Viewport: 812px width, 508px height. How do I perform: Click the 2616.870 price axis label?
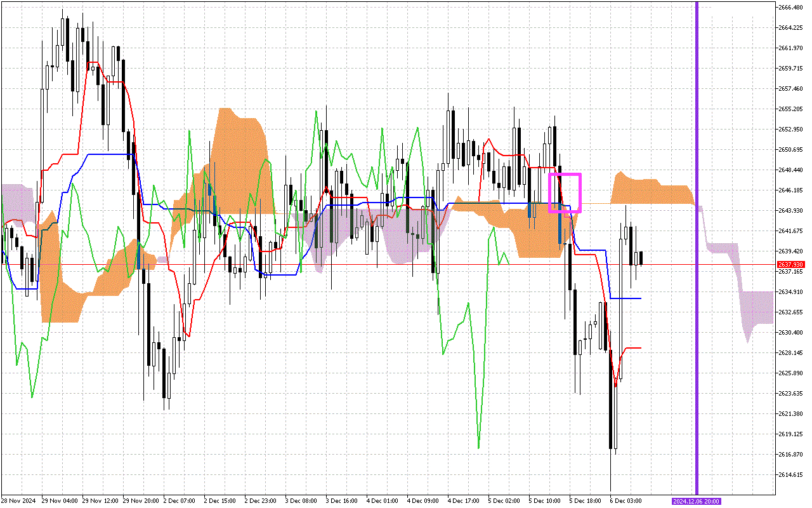pyautogui.click(x=790, y=455)
